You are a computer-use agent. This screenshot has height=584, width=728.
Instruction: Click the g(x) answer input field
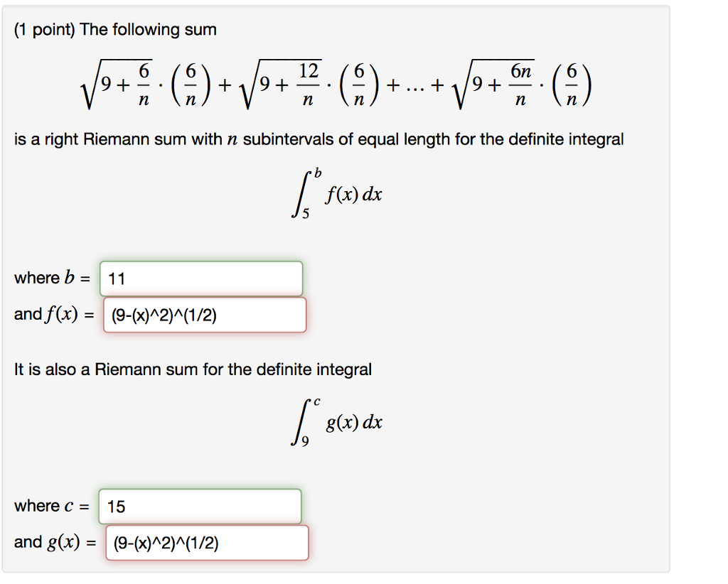click(x=206, y=543)
